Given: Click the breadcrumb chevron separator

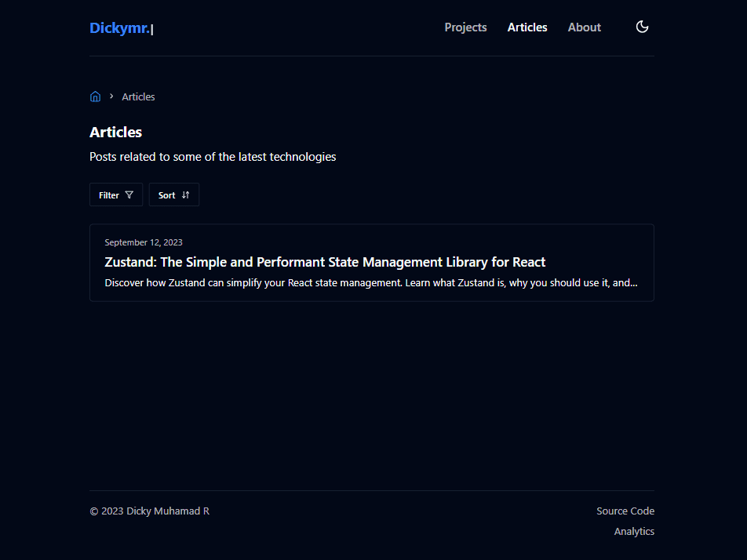Looking at the screenshot, I should pos(111,96).
